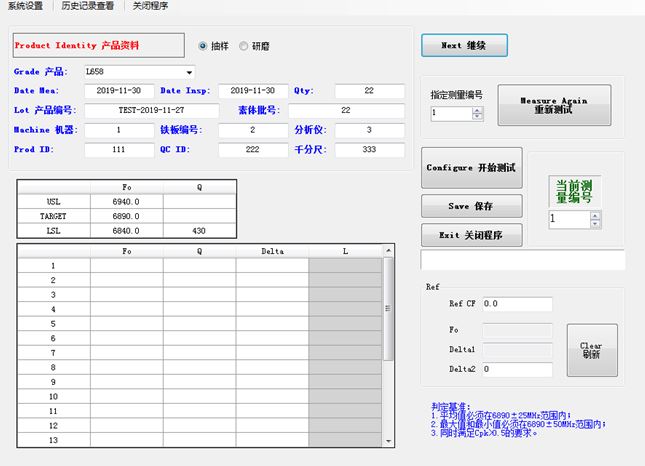
Task: Click the data table scroll-up arrow
Action: point(388,250)
